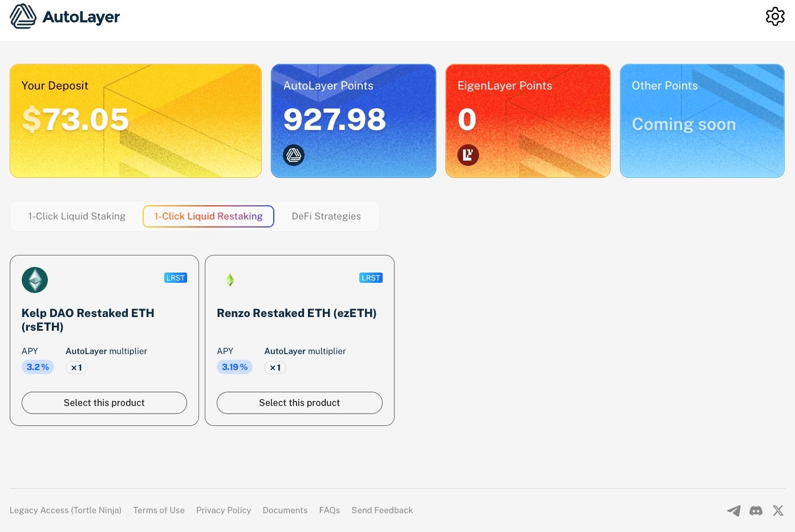Click the LRST badge on the Kelp DAO card
Viewport: 795px width, 532px height.
pos(176,278)
